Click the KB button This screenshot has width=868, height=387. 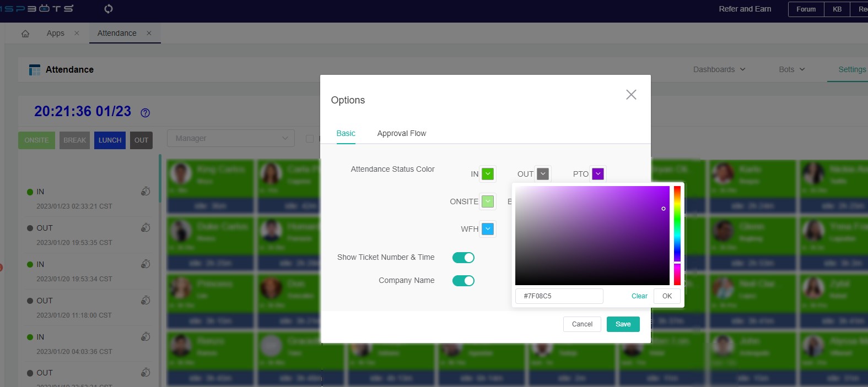click(x=837, y=9)
